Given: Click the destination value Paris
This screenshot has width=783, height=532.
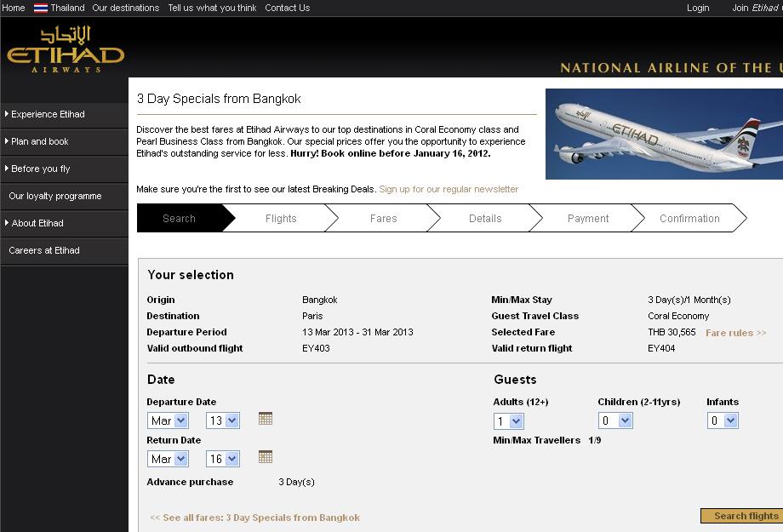Looking at the screenshot, I should 312,316.
